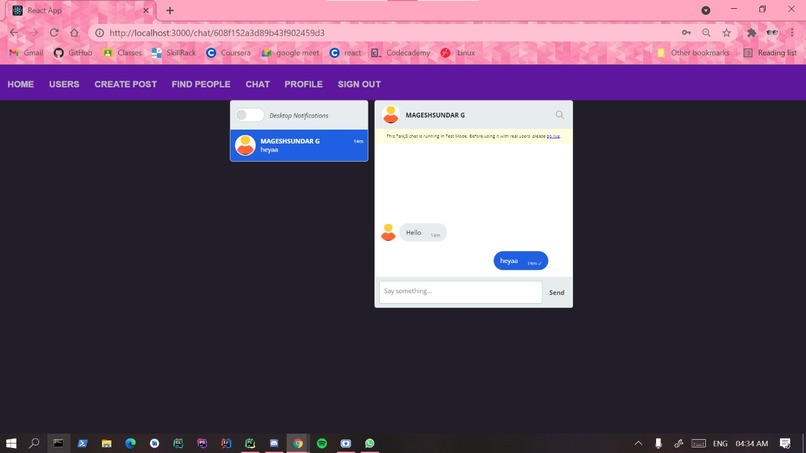806x453 pixels.
Task: Toggle Desktop Notifications switch
Action: click(249, 115)
